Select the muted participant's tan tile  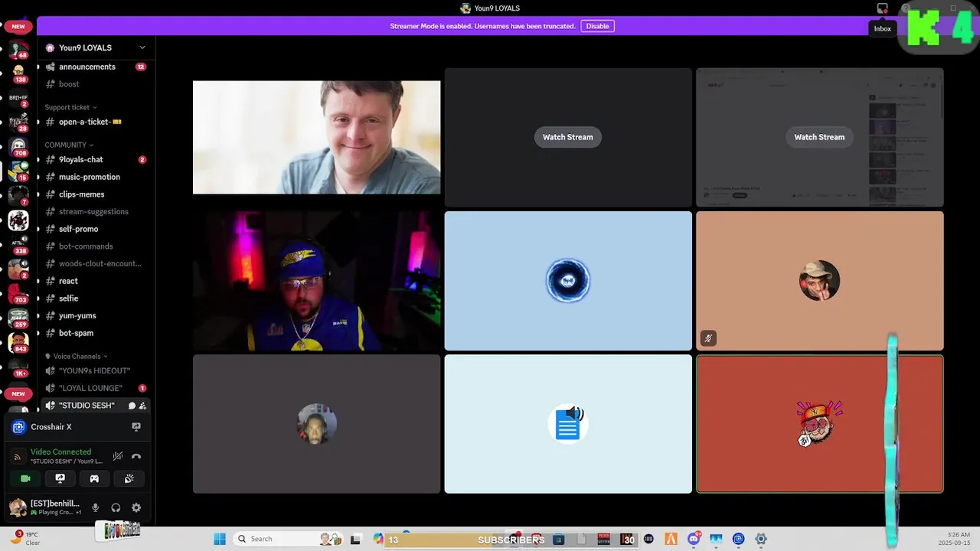pos(819,281)
